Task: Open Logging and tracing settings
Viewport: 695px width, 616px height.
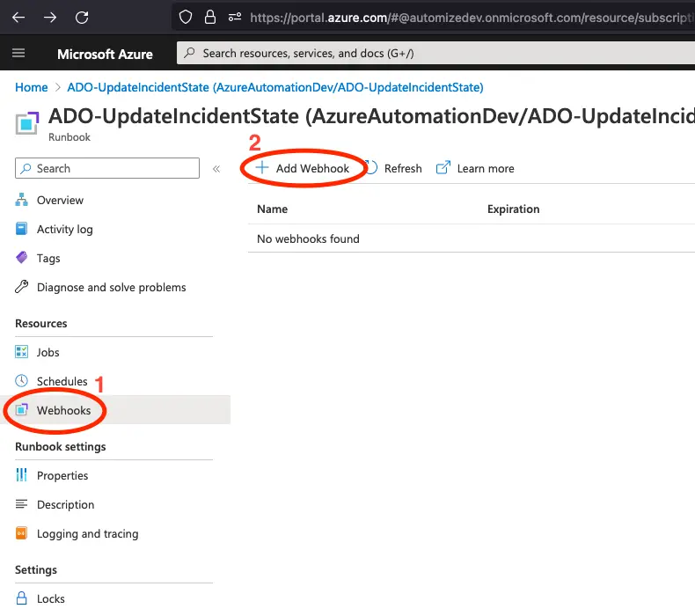Action: tap(87, 533)
